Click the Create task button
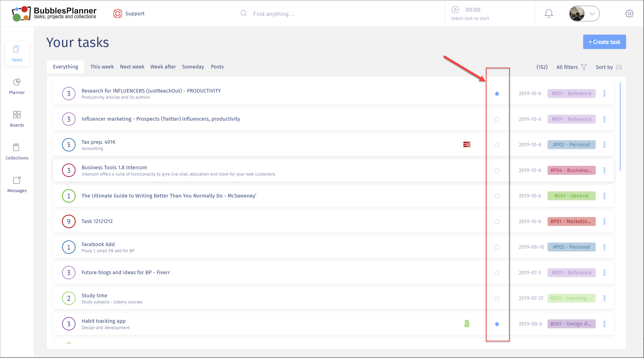This screenshot has height=358, width=644. (x=604, y=42)
